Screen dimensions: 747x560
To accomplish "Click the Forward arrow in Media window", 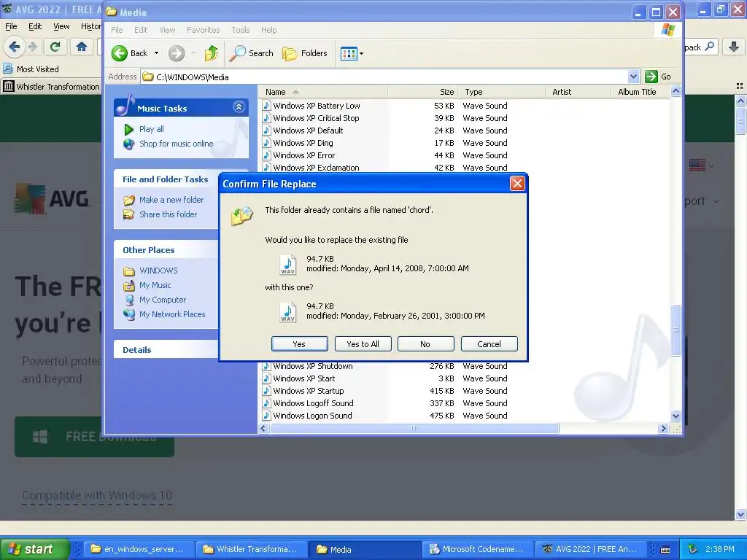I will click(177, 53).
